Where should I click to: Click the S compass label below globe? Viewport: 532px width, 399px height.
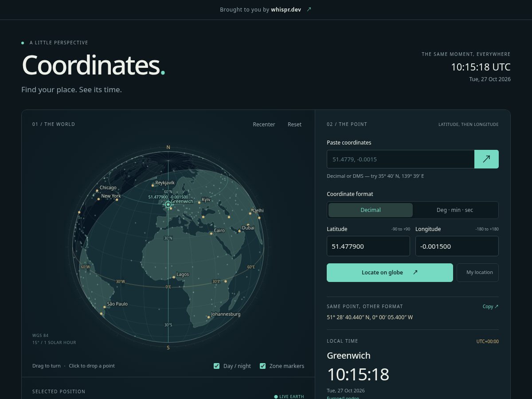click(x=168, y=348)
